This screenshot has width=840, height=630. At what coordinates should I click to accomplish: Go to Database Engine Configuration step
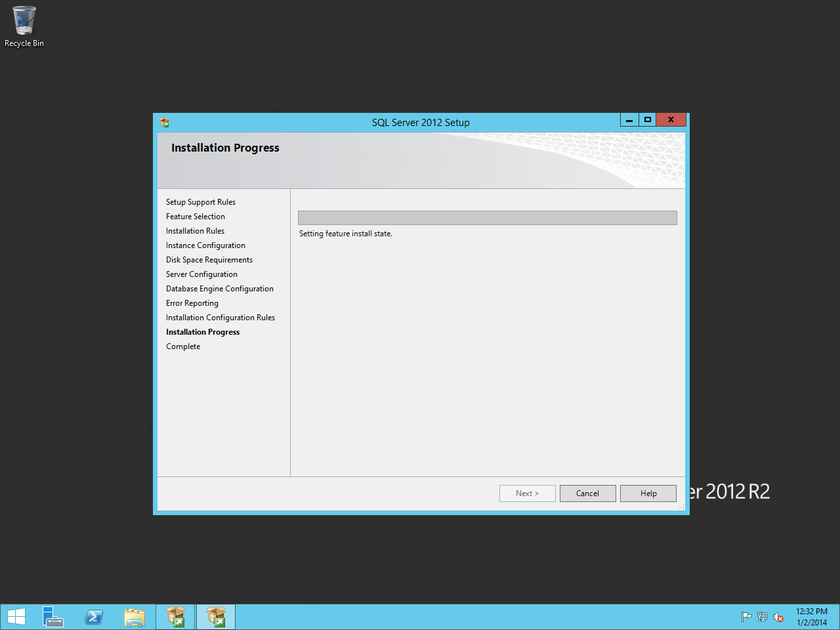220,289
